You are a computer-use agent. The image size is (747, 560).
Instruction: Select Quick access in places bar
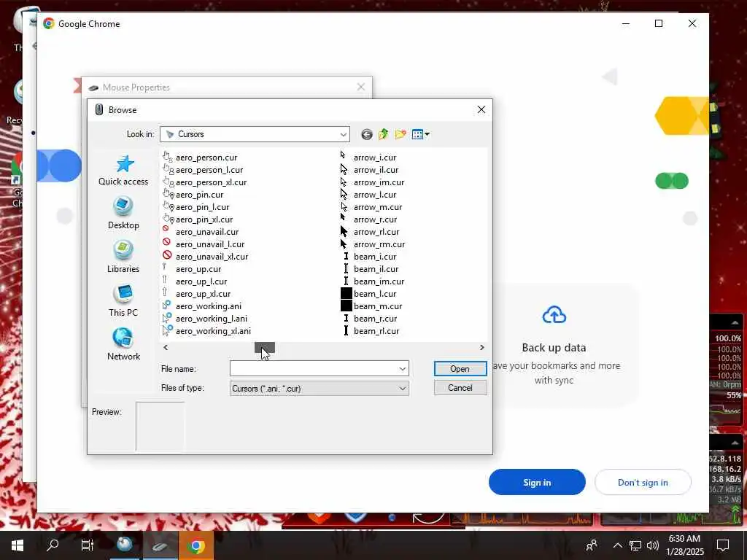[x=123, y=170]
